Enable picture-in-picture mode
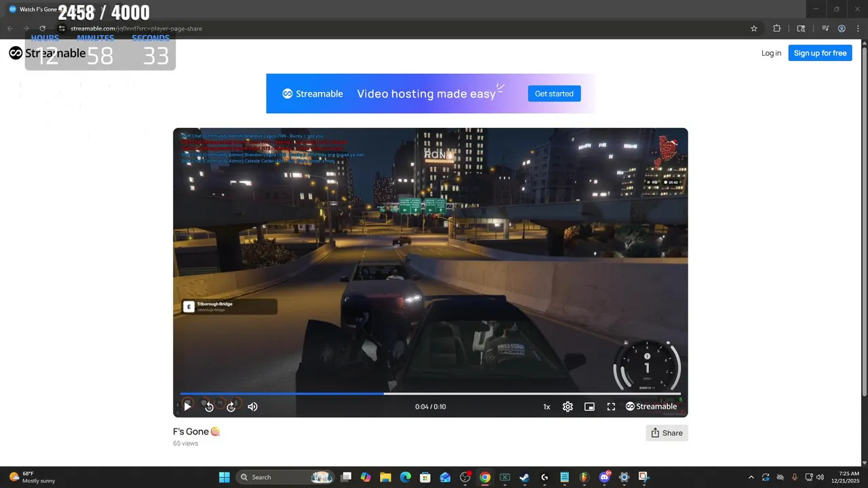The image size is (868, 488). [x=589, y=407]
